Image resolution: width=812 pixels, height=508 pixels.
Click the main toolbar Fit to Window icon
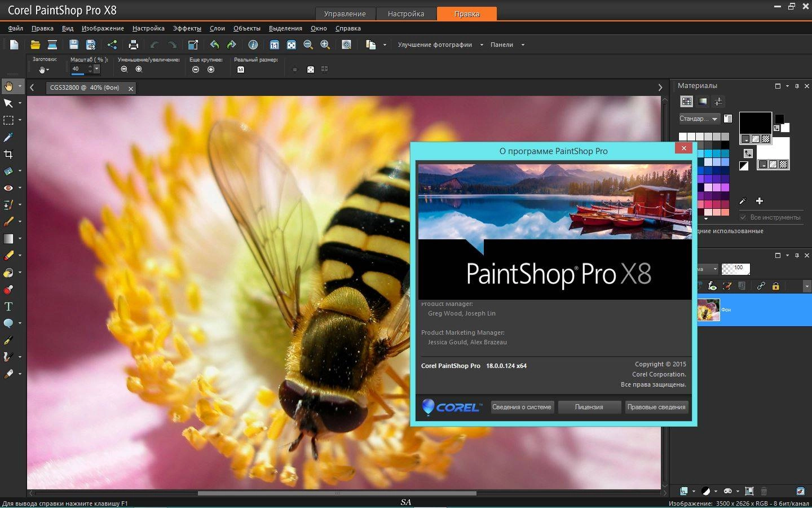(x=292, y=45)
